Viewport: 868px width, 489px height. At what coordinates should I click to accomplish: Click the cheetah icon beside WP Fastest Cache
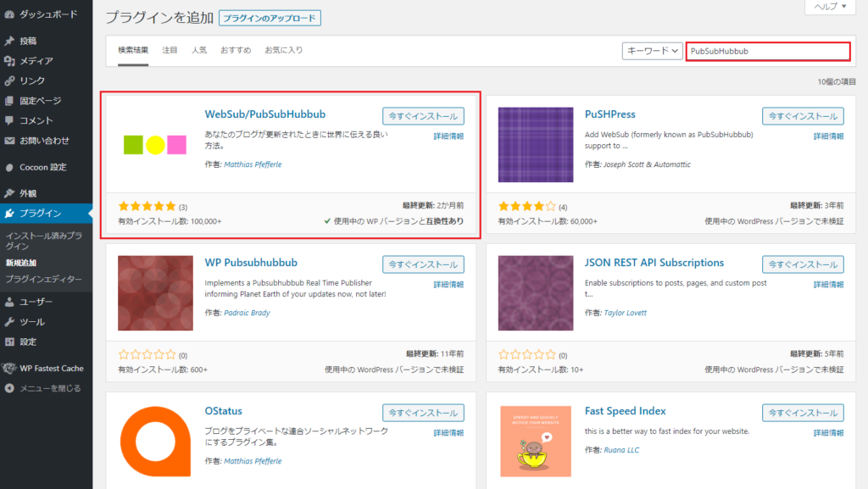coord(8,369)
